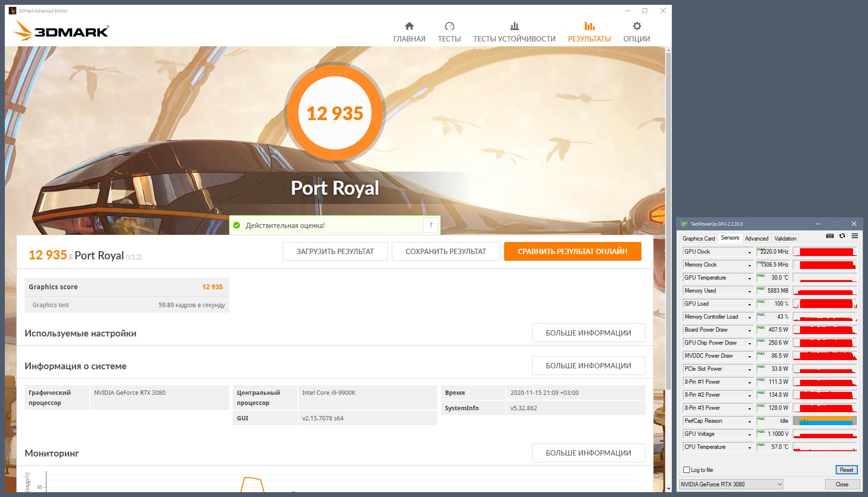The height and width of the screenshot is (497, 868).
Task: Show more info for Информация о системе
Action: 588,365
